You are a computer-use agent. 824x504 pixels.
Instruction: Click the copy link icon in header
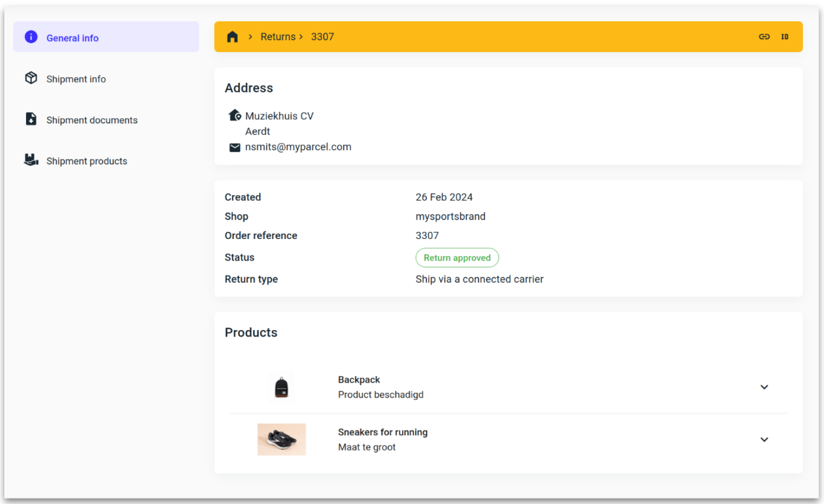pyautogui.click(x=764, y=37)
